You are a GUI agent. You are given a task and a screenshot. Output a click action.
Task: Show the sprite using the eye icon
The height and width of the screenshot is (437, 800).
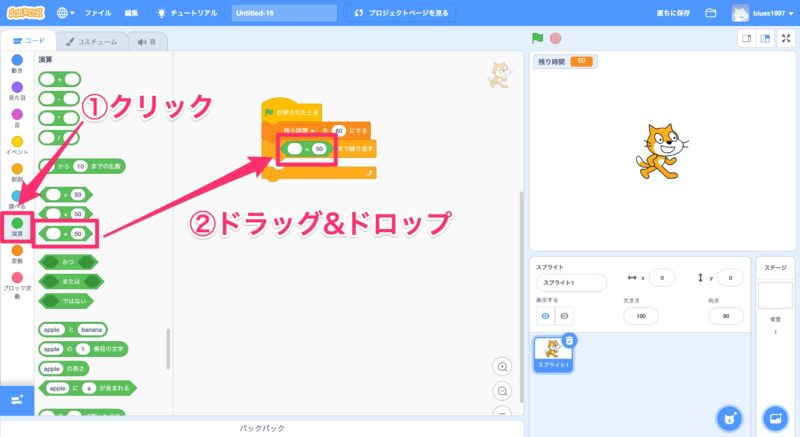pos(546,315)
